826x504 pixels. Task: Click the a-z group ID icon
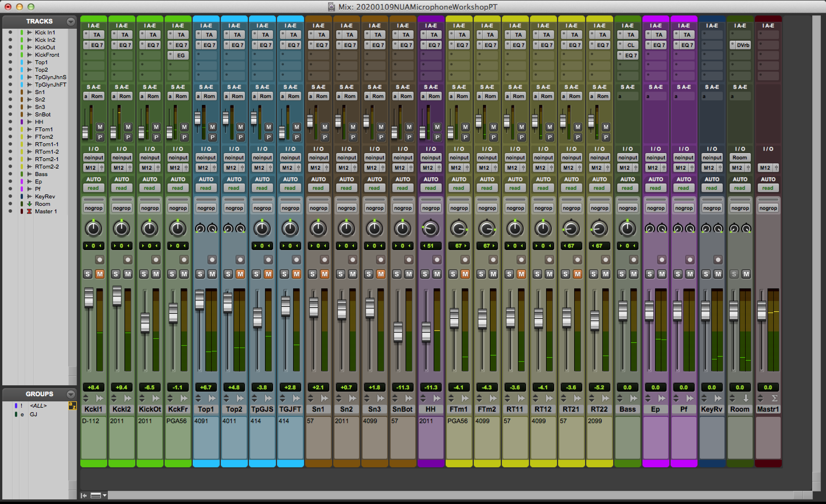(x=72, y=406)
